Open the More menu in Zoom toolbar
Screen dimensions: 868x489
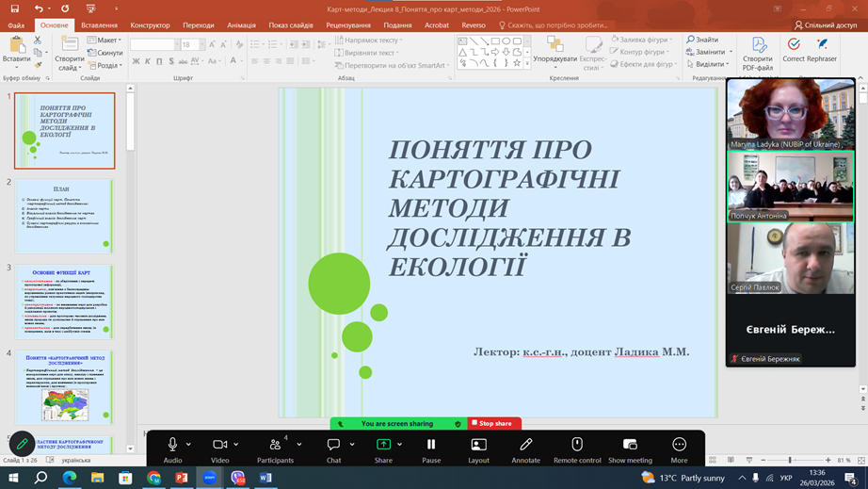click(679, 445)
